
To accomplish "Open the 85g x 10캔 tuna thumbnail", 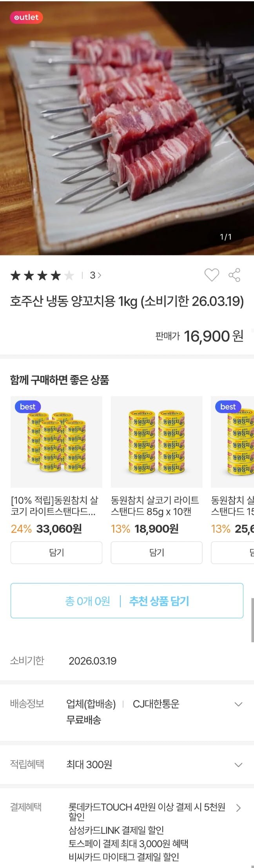I will pos(156,442).
